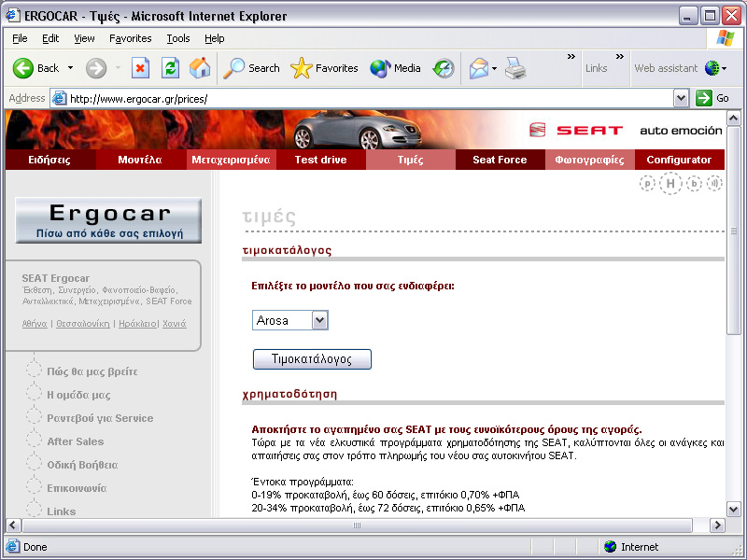This screenshot has width=747, height=560.
Task: Expand the toolbar overflow chevron before Links
Action: [x=571, y=57]
